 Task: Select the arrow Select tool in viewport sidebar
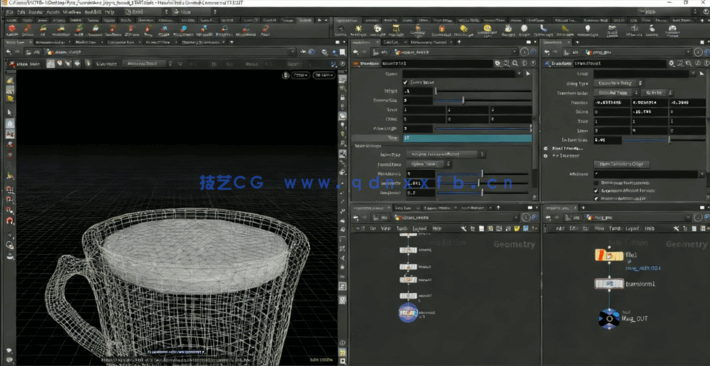(10, 112)
